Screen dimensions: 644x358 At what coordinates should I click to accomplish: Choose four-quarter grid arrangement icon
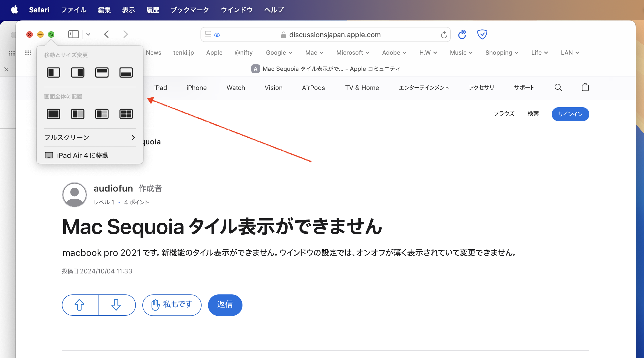pos(126,114)
